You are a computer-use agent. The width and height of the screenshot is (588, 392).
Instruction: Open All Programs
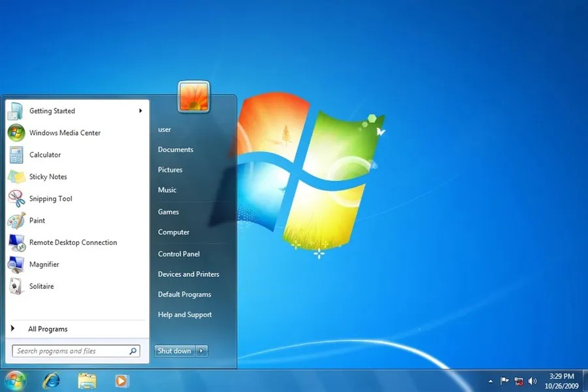pyautogui.click(x=48, y=329)
